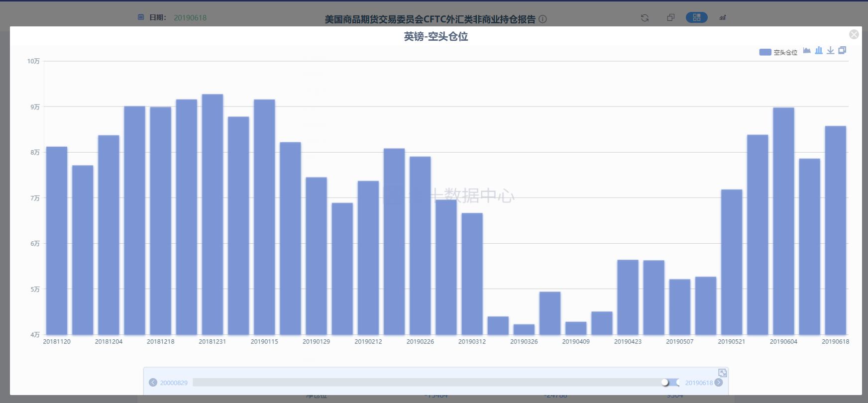Click x-axis label 20181120
The height and width of the screenshot is (403, 868).
(57, 342)
